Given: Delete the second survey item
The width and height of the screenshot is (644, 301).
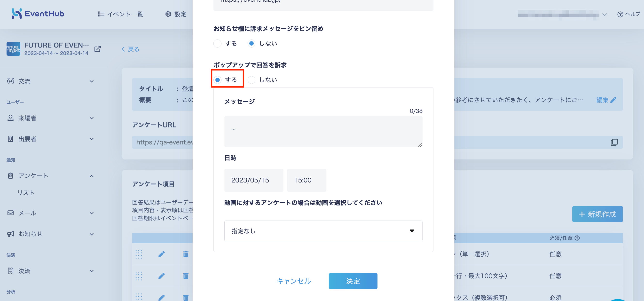Looking at the screenshot, I should pos(186,276).
